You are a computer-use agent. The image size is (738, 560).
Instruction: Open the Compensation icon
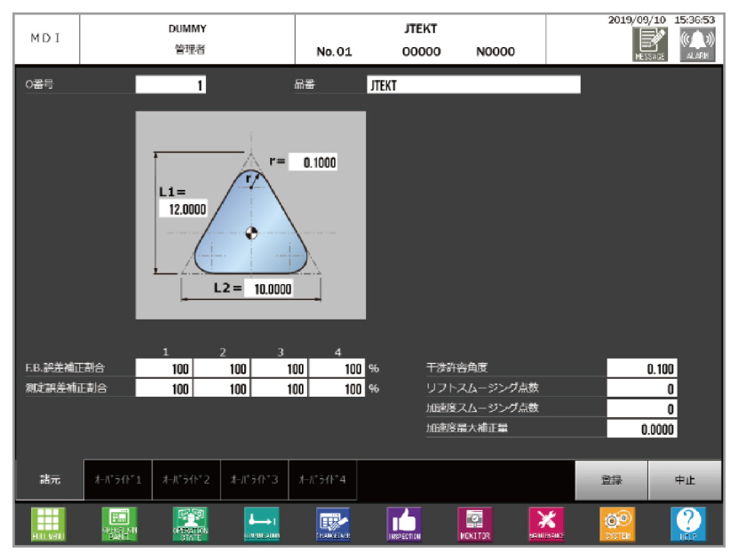coord(262,524)
